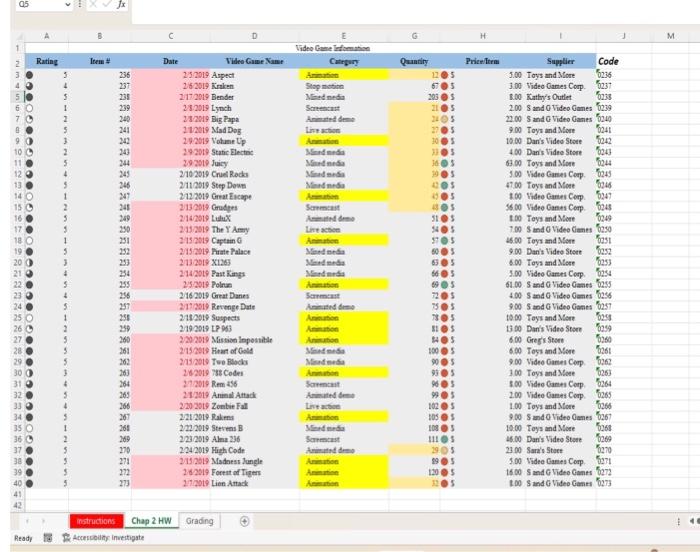
Task: Click the previous sheet navigation arrow
Action: coord(27,521)
